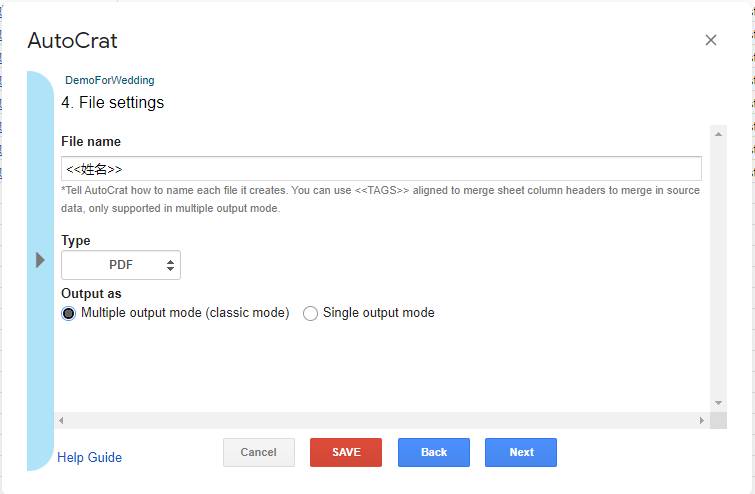Click the left arrow of horizontal scrollbar
The image size is (755, 494).
(61, 420)
